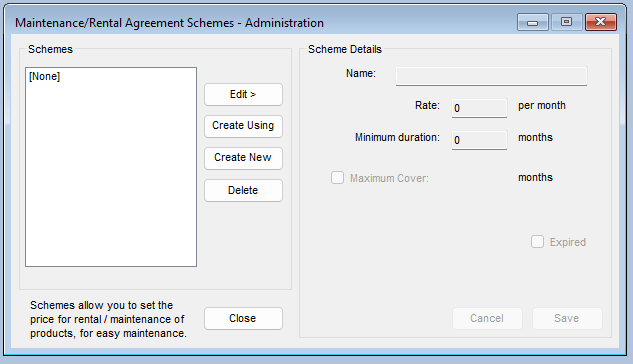Select the [None] scheme in list
Viewport: 633px width, 364px height.
pyautogui.click(x=44, y=76)
